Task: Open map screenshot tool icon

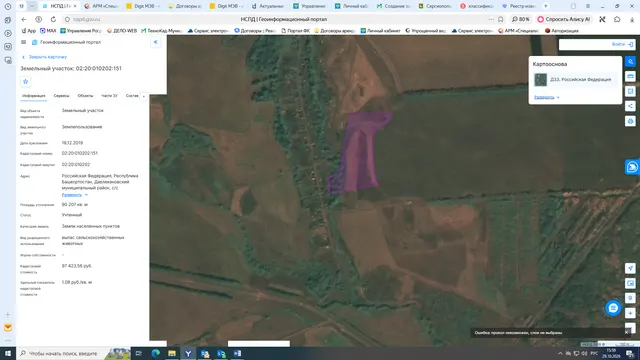Action: [x=630, y=283]
